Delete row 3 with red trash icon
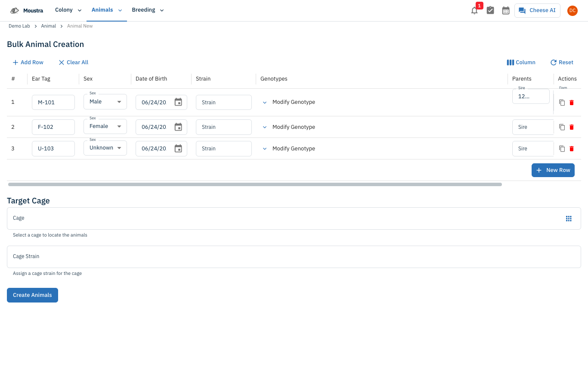 pyautogui.click(x=572, y=149)
